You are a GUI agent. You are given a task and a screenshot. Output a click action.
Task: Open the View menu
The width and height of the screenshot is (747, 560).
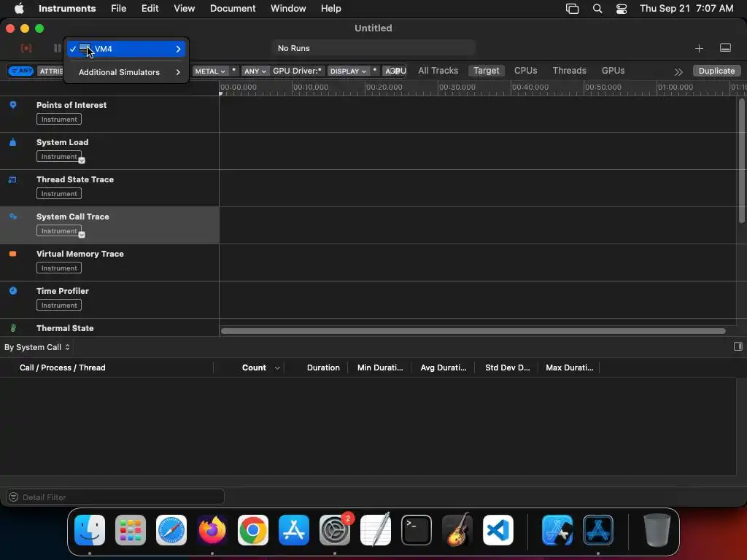click(x=184, y=9)
